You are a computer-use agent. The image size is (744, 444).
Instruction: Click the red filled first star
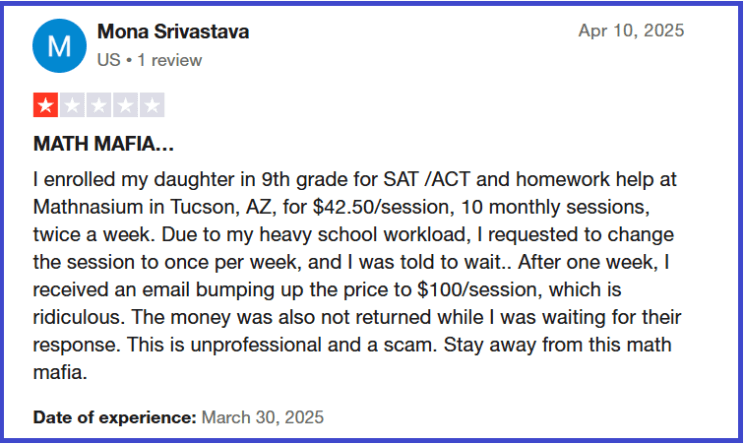[x=46, y=105]
